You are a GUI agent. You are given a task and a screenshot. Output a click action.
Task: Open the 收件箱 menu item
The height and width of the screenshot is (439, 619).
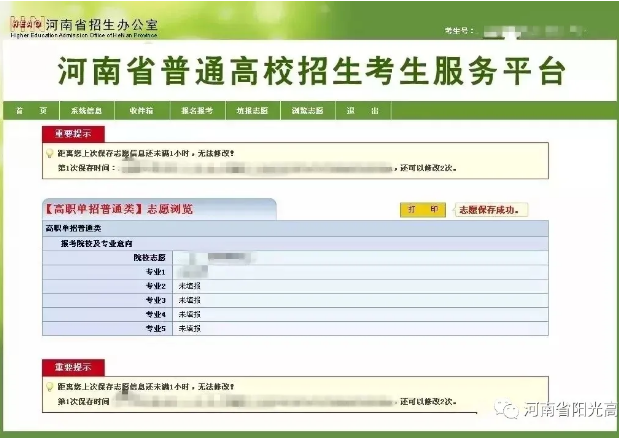tap(142, 111)
